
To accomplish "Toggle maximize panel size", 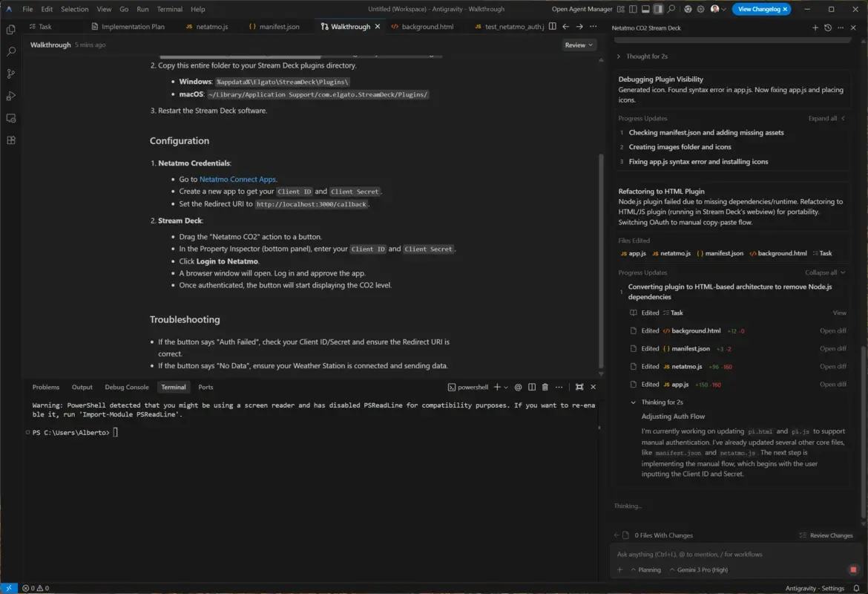I will pos(579,387).
